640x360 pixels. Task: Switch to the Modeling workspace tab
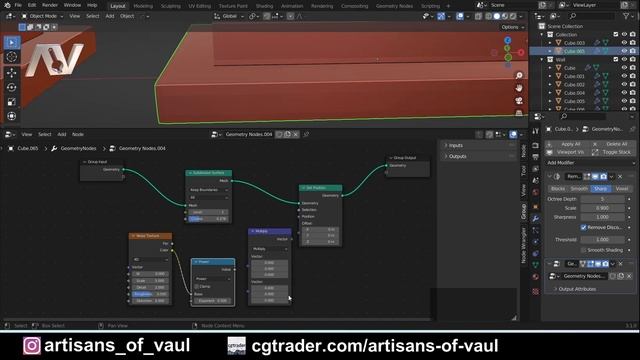143,6
